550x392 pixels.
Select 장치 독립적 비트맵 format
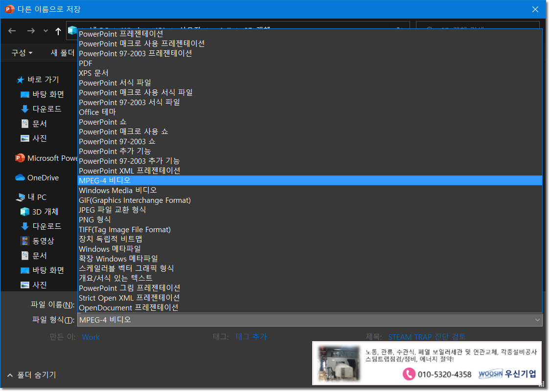pos(310,240)
